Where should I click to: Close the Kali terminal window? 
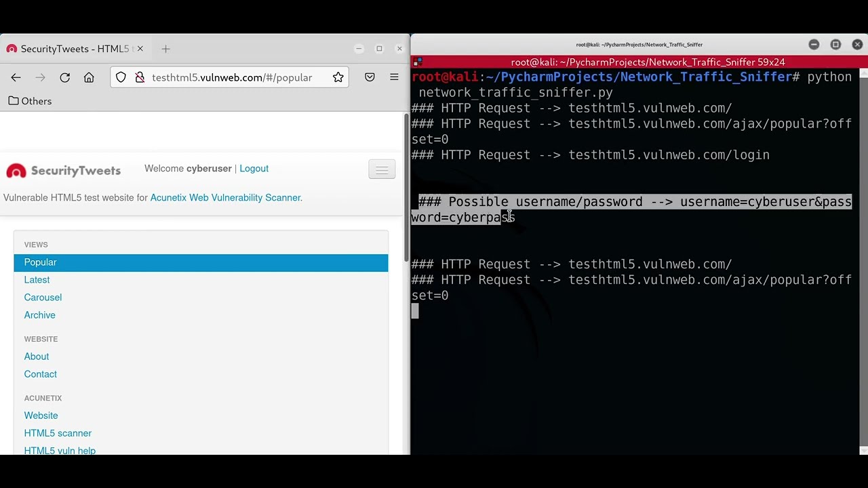point(857,45)
